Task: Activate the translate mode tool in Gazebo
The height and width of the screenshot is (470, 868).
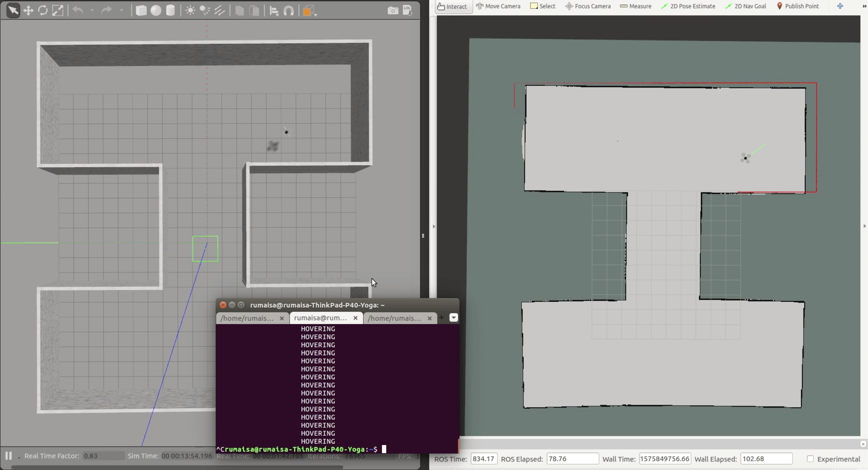Action: click(28, 11)
